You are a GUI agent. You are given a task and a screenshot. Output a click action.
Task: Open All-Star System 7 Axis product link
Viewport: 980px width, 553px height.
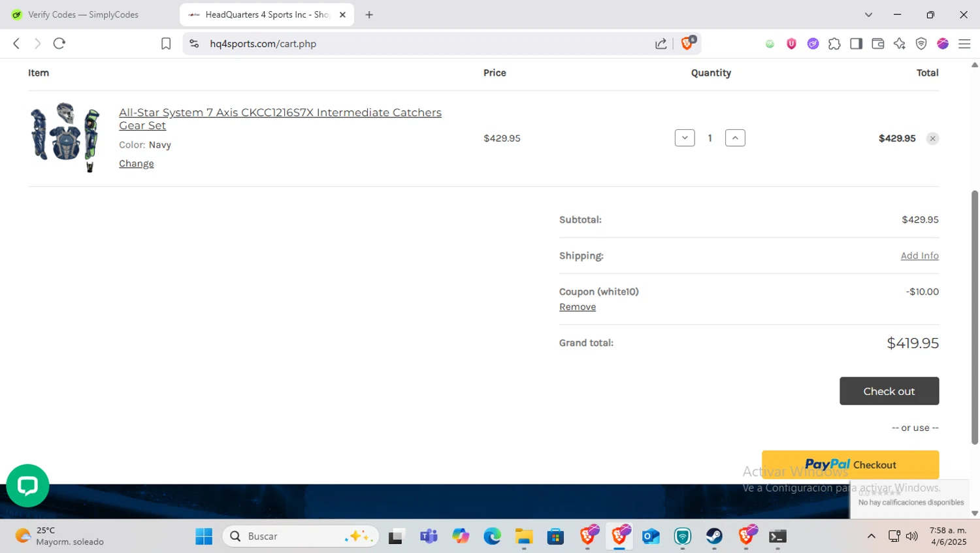tap(280, 119)
